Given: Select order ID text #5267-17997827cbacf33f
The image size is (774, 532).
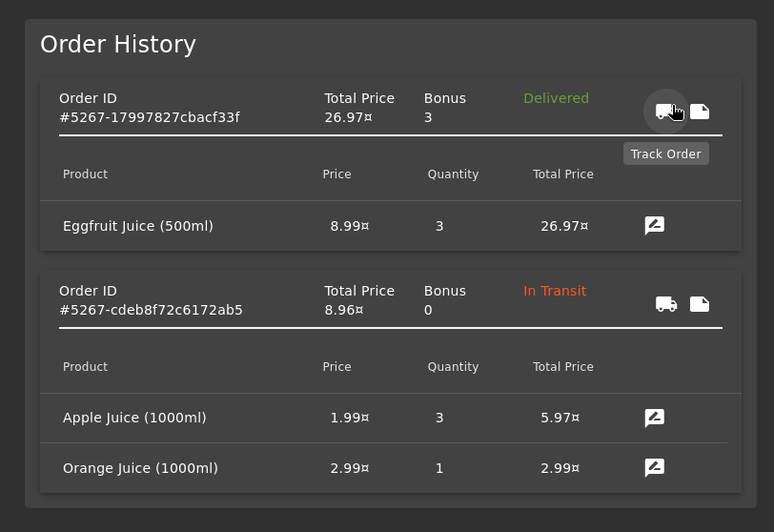Looking at the screenshot, I should click(150, 117).
